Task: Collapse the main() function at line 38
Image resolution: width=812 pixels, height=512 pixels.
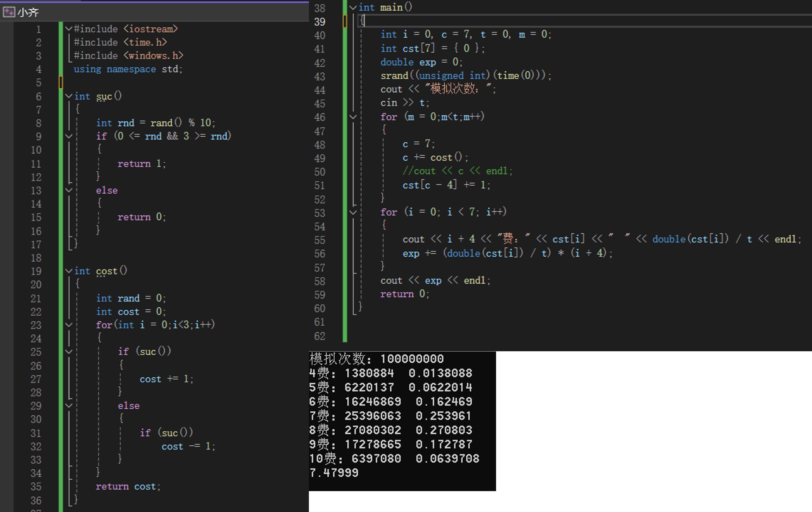Action: 353,7
